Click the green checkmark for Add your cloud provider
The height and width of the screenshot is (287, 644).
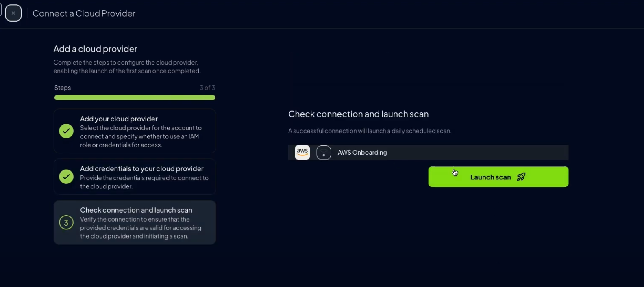click(66, 131)
